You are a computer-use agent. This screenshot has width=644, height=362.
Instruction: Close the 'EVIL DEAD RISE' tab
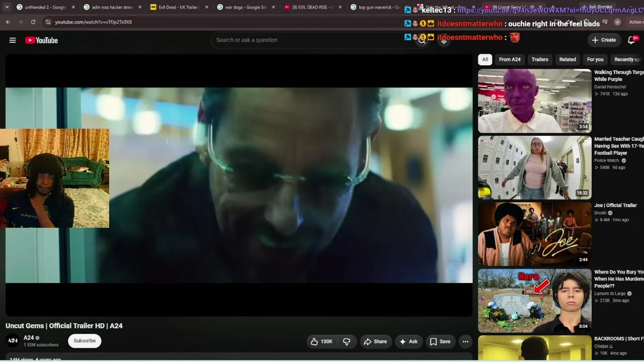tap(340, 8)
